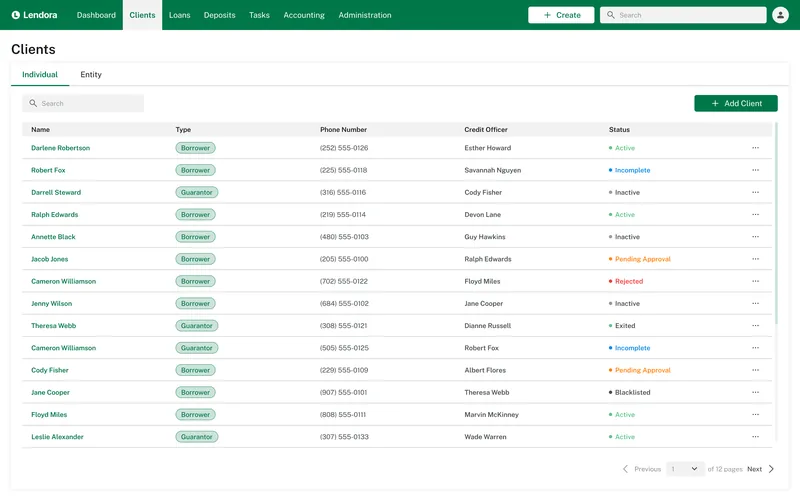Open more options for Ralph Edwards row
The width and height of the screenshot is (800, 500).
[x=755, y=214]
